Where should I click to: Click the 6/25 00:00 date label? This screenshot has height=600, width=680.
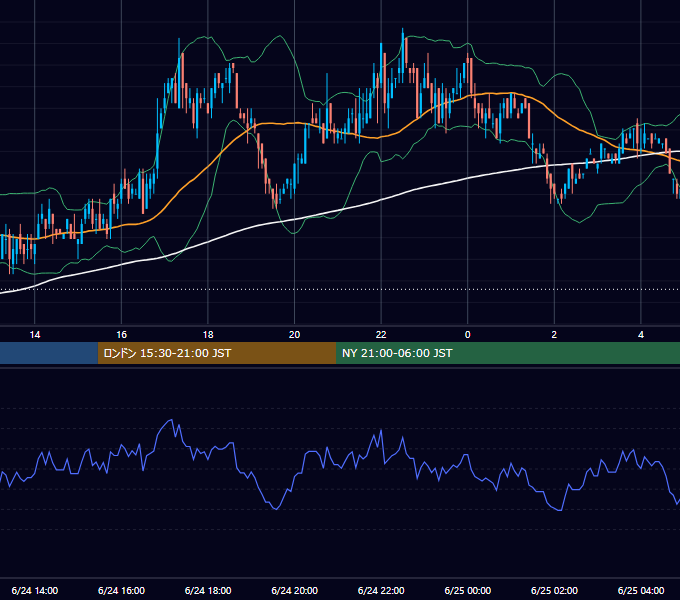[468, 590]
